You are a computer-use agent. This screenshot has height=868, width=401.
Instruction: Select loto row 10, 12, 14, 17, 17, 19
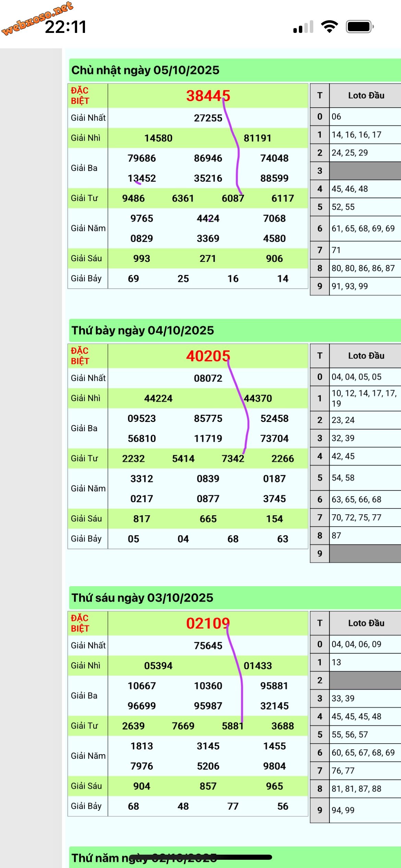point(364,398)
